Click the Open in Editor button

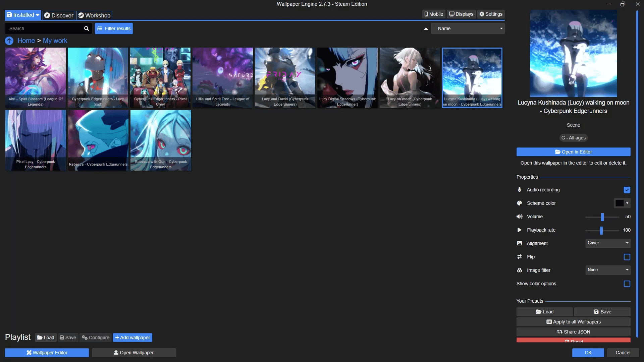(573, 152)
